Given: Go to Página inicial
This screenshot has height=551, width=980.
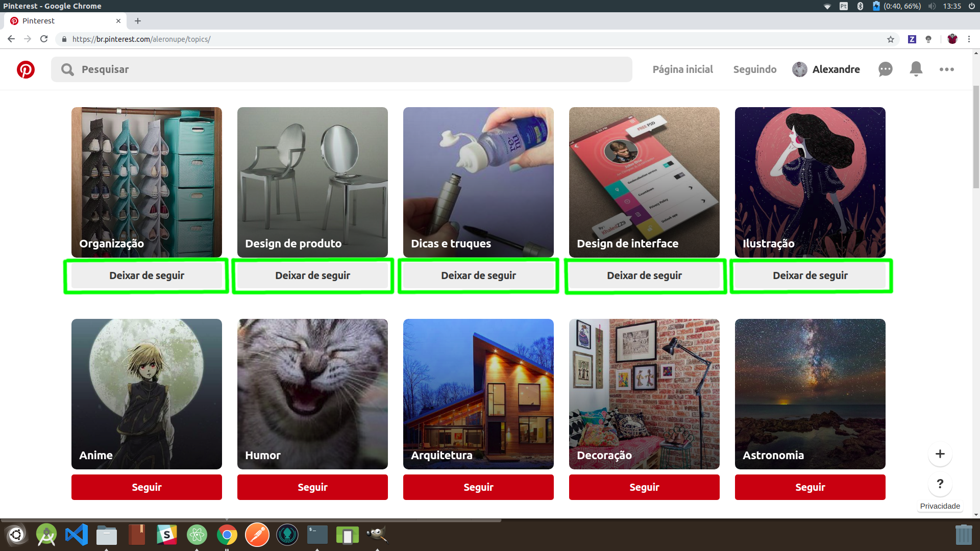Looking at the screenshot, I should pyautogui.click(x=682, y=69).
